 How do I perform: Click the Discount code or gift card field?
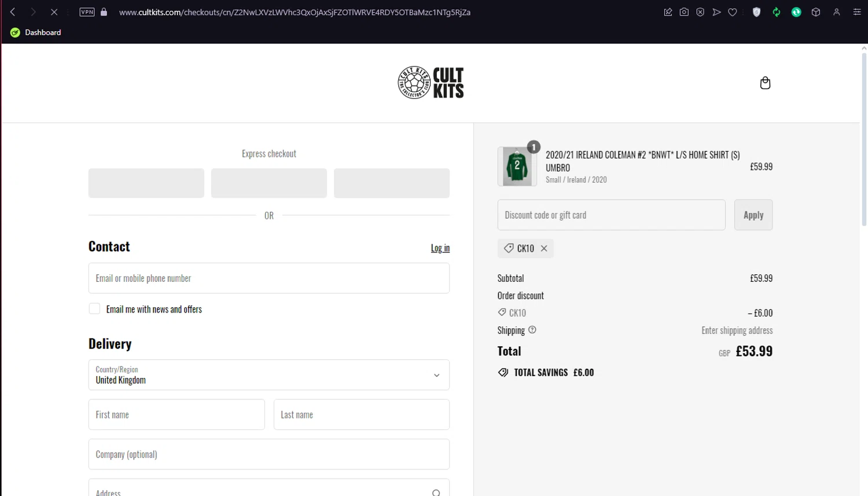612,215
